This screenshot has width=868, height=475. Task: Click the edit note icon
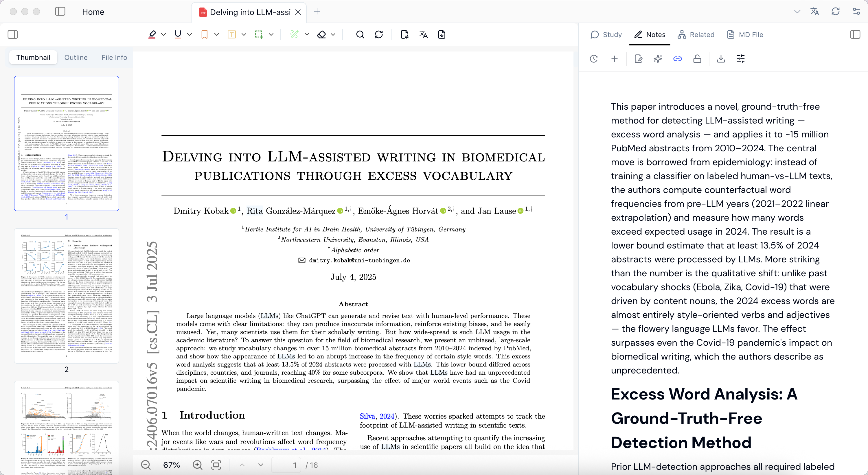[638, 59]
